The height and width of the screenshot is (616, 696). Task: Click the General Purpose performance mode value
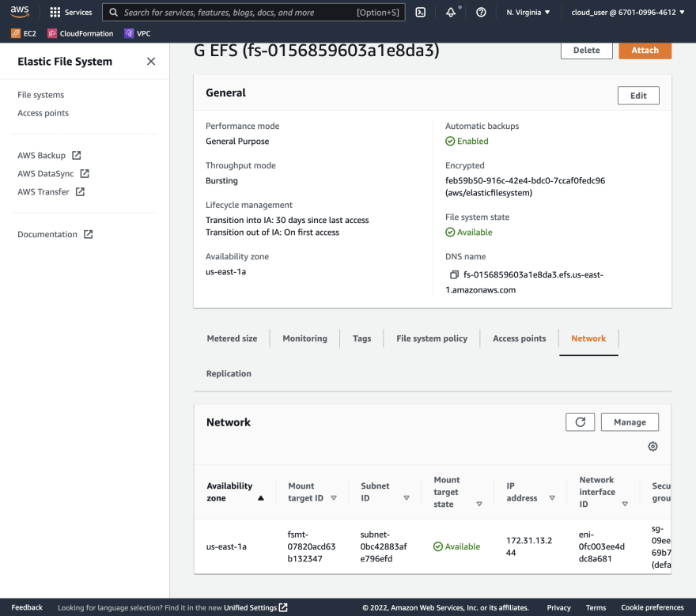(x=237, y=141)
